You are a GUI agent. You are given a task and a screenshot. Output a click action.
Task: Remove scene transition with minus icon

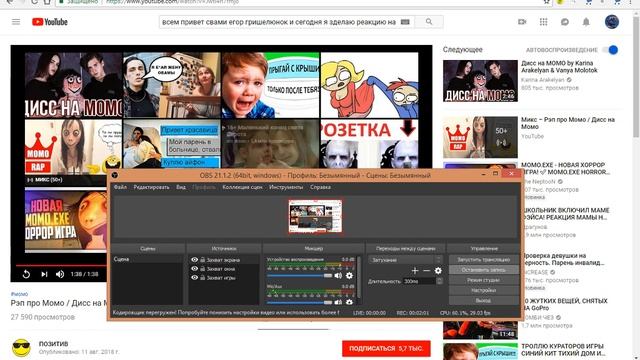[427, 271]
